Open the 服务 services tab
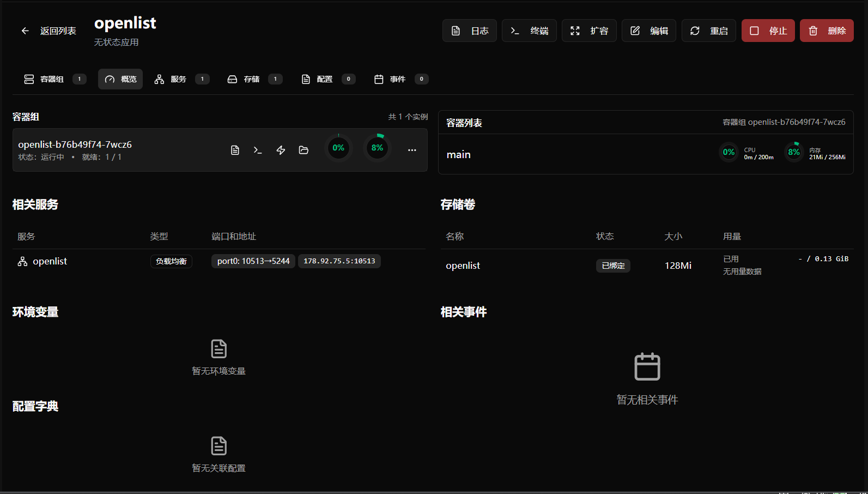 pos(181,79)
